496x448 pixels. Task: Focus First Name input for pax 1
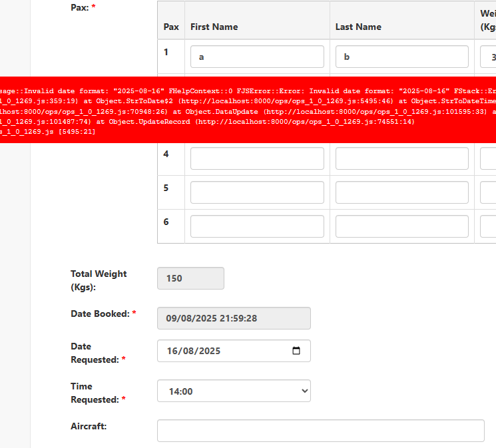coord(257,57)
